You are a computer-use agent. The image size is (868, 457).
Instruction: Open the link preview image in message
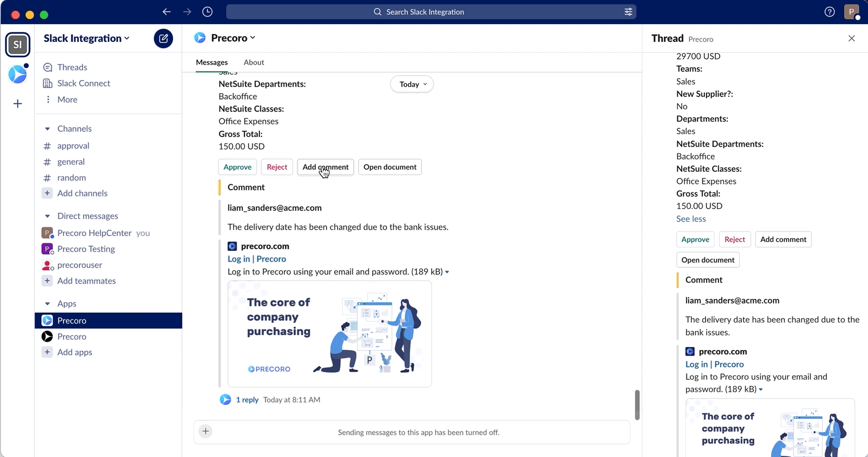point(330,334)
